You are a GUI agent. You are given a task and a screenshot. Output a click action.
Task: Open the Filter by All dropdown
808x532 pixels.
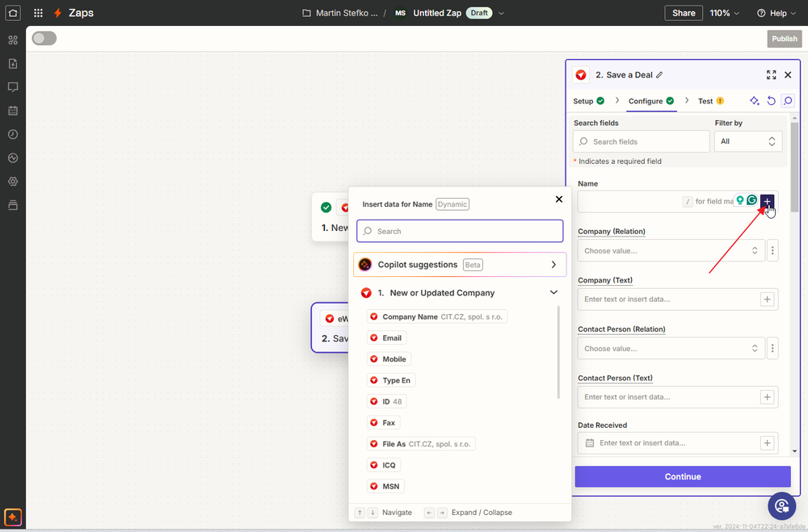tap(747, 141)
